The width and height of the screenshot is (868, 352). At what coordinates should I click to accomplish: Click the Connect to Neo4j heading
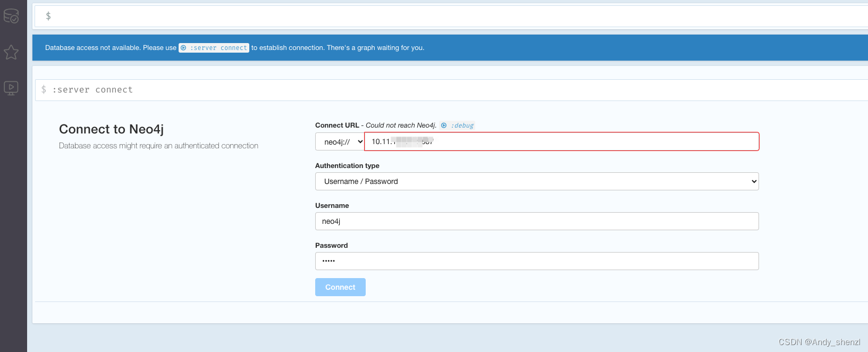coord(112,129)
